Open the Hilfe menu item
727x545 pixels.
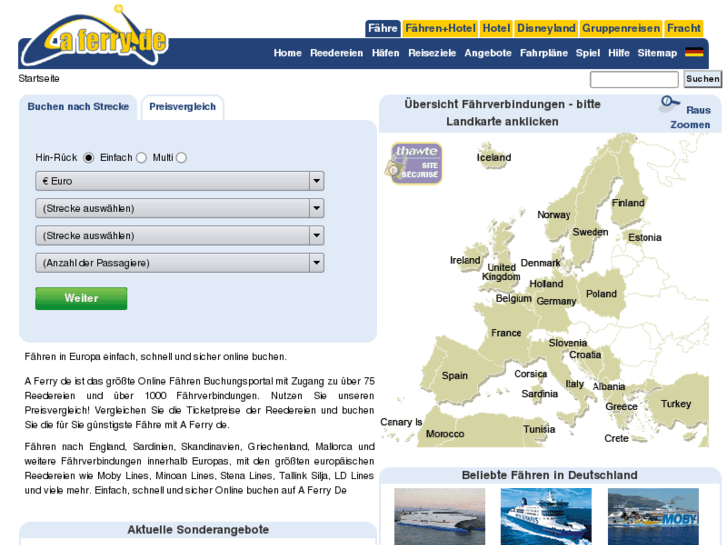pos(619,53)
